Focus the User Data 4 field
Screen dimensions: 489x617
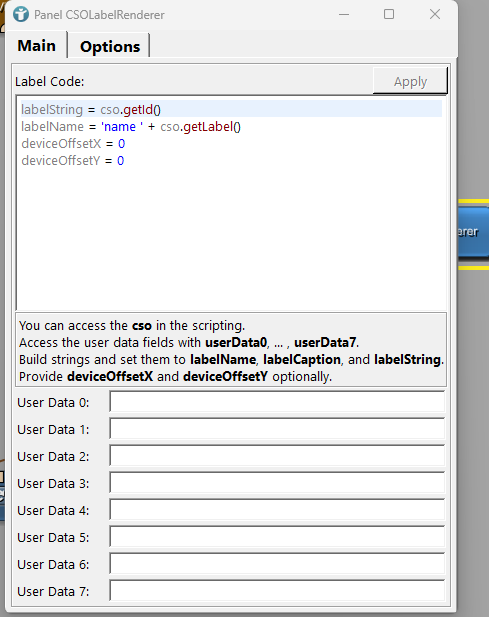[x=277, y=510]
